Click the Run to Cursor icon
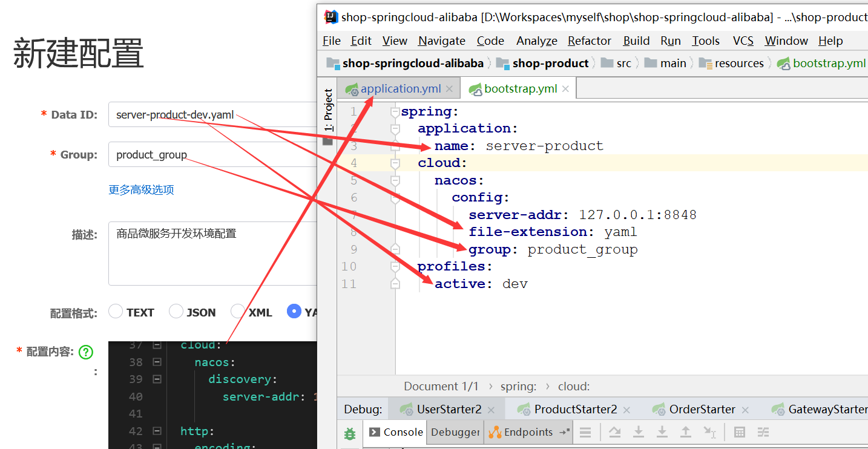The width and height of the screenshot is (868, 449). click(x=709, y=432)
